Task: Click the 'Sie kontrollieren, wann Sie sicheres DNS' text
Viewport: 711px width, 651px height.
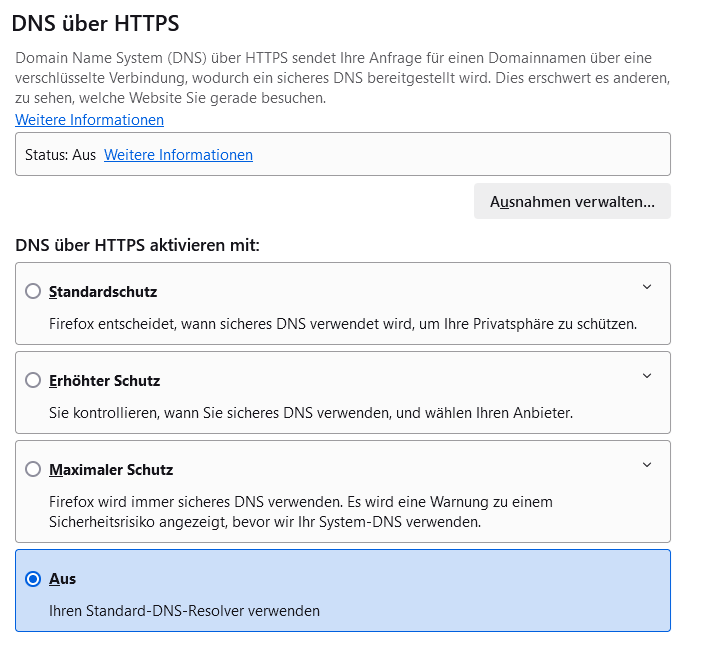Action: coord(311,413)
